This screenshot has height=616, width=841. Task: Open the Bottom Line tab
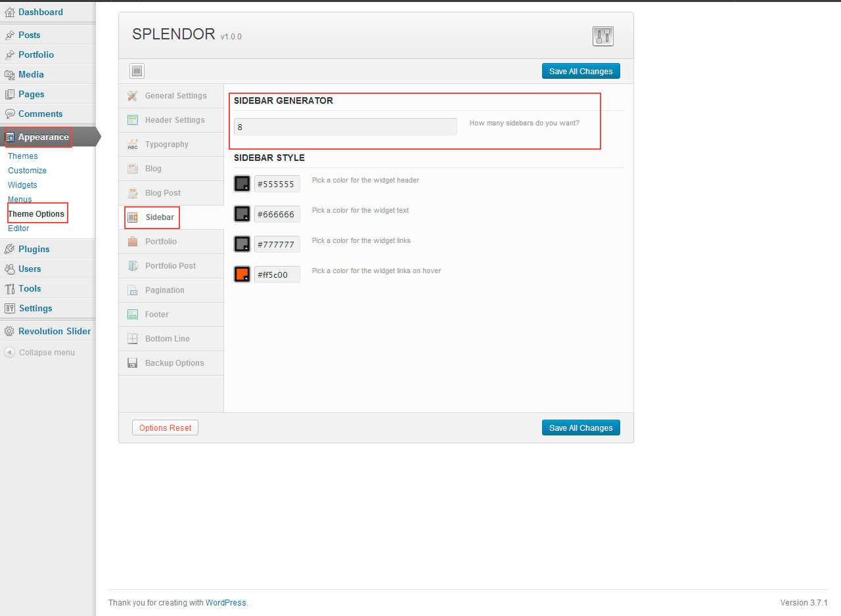point(171,339)
